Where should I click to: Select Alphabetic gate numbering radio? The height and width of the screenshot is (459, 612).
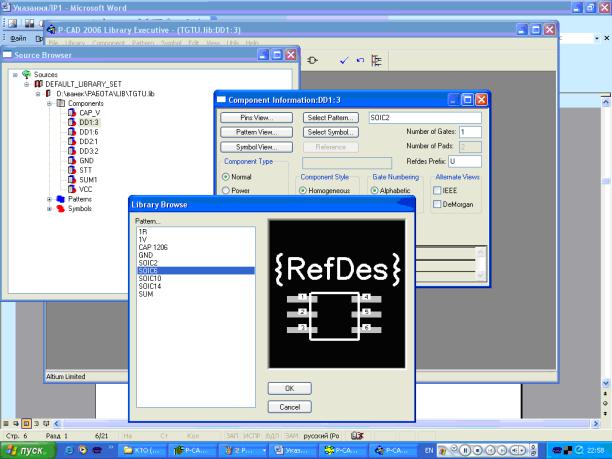374,190
